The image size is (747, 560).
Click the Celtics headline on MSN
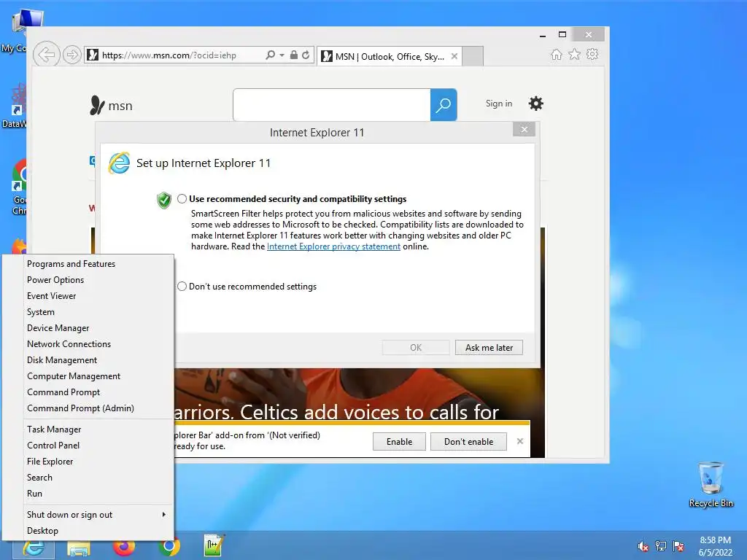click(336, 412)
